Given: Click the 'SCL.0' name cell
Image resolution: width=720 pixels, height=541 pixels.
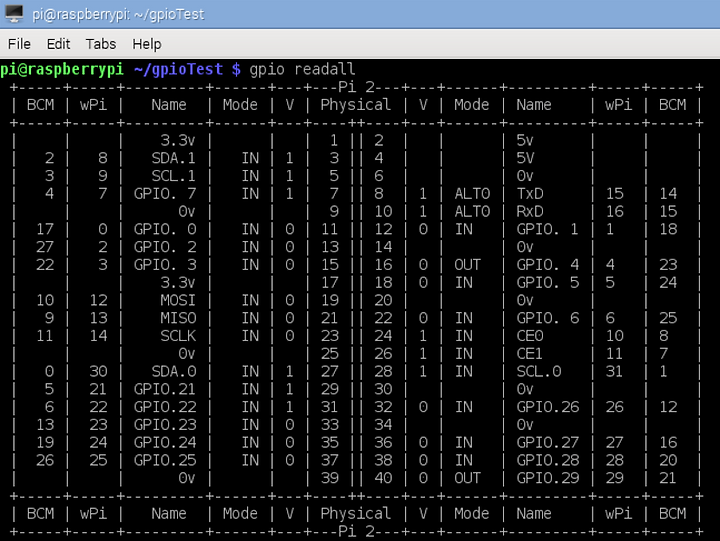Looking at the screenshot, I should coord(539,371).
